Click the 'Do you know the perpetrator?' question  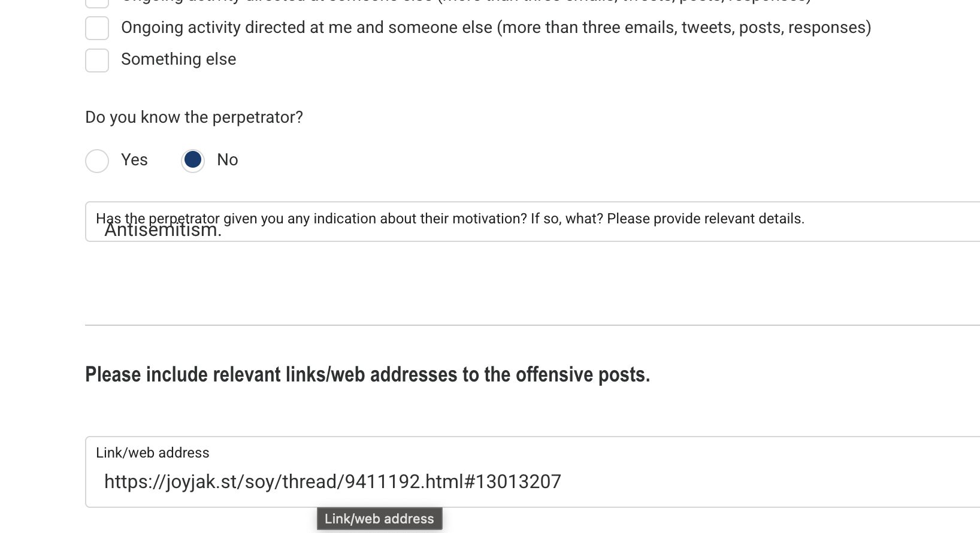[x=194, y=117]
